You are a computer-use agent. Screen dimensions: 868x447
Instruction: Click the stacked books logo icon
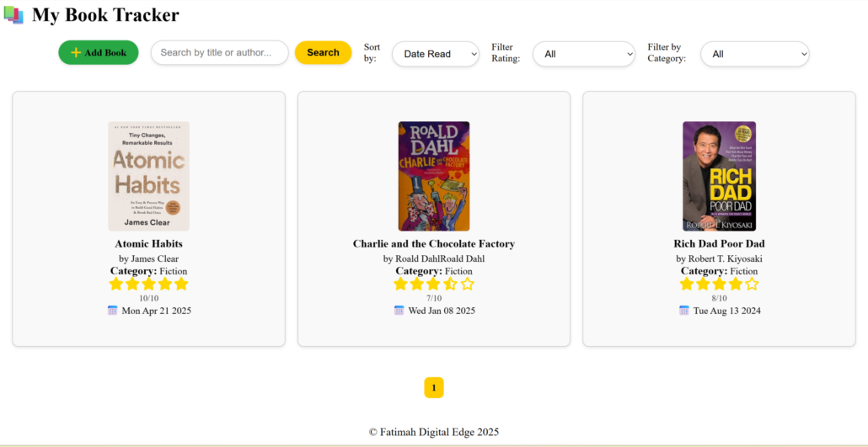(x=13, y=14)
